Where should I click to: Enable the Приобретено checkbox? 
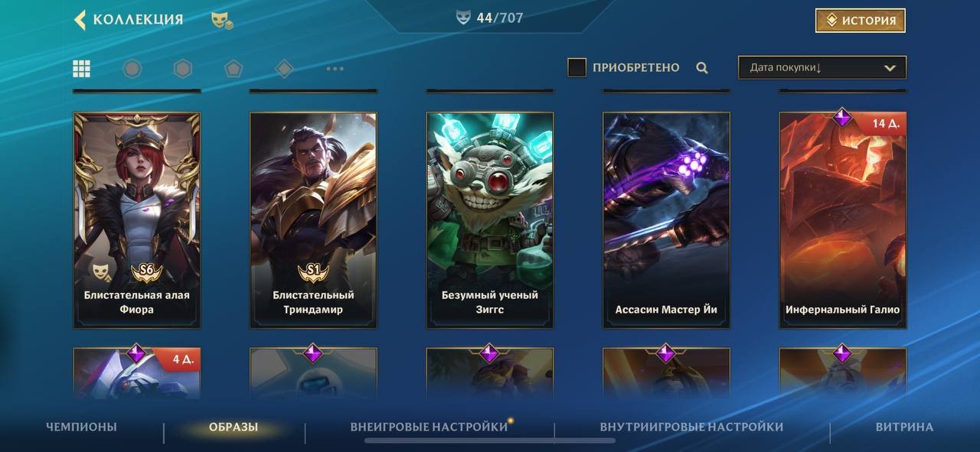(577, 67)
